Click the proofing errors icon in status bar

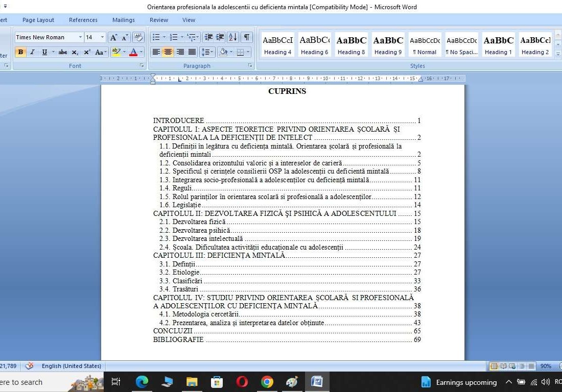click(x=29, y=366)
